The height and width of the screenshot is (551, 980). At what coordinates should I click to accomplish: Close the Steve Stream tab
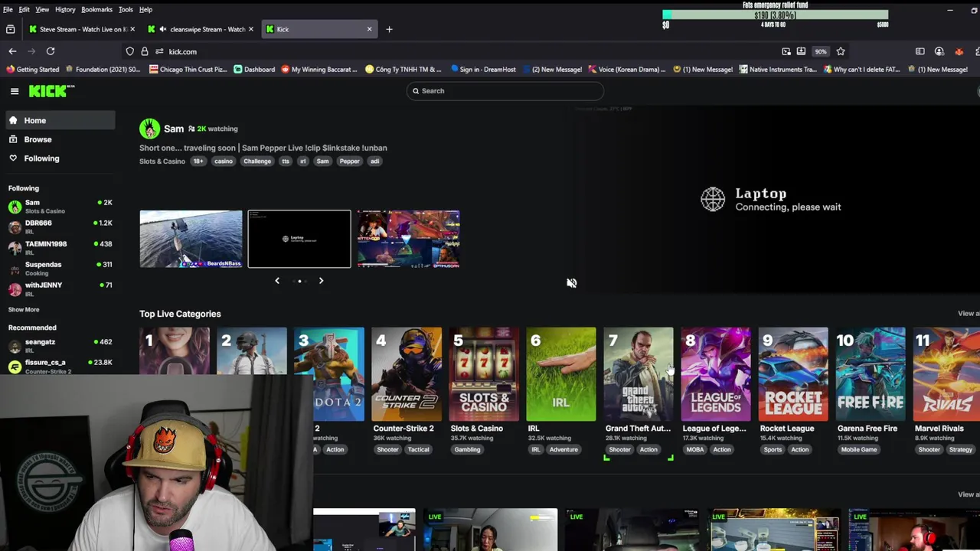coord(132,29)
